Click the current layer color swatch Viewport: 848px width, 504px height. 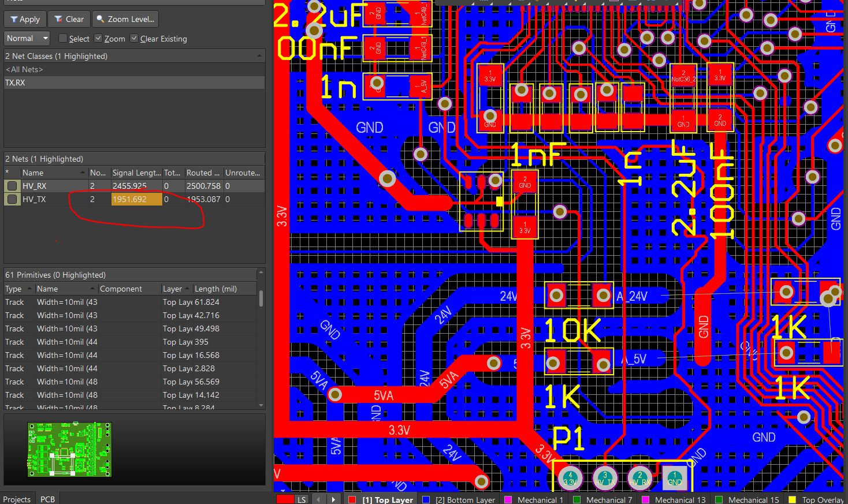(x=285, y=499)
